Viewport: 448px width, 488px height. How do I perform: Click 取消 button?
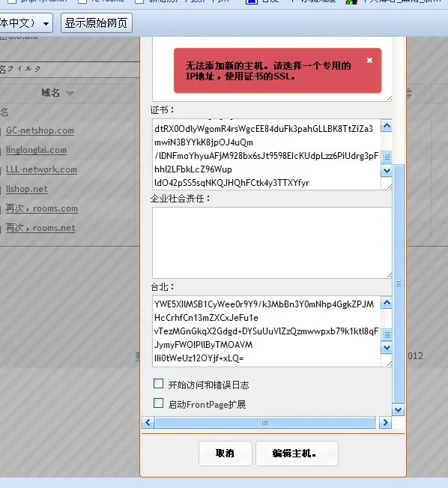click(x=225, y=454)
